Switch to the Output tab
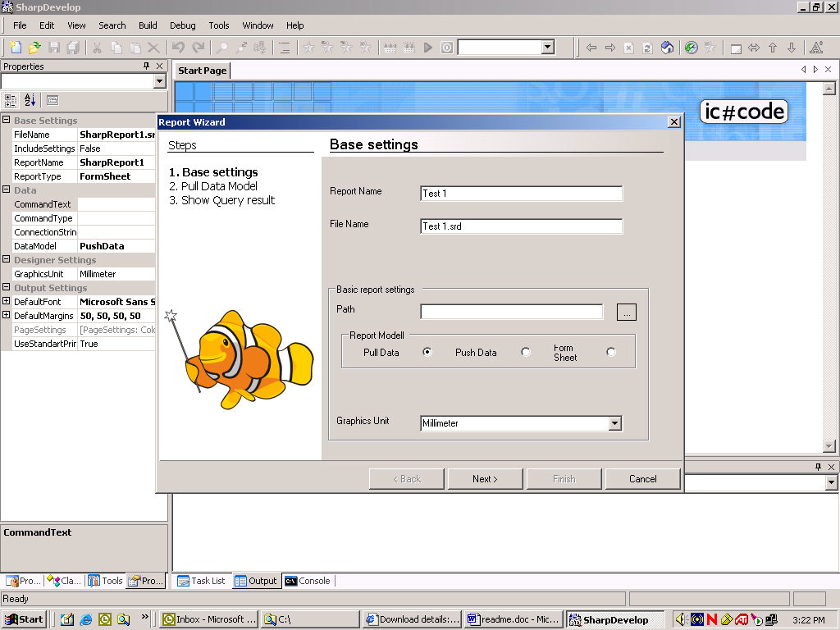Image resolution: width=840 pixels, height=630 pixels. [256, 581]
